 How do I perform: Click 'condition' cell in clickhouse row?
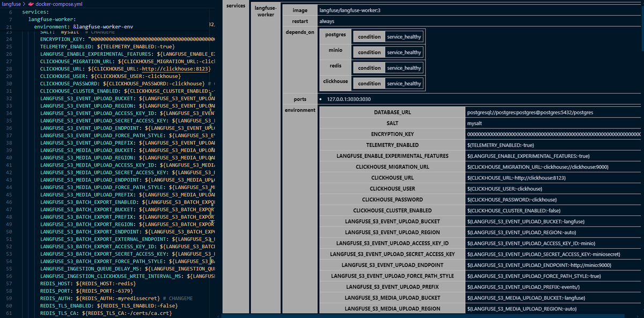point(369,84)
